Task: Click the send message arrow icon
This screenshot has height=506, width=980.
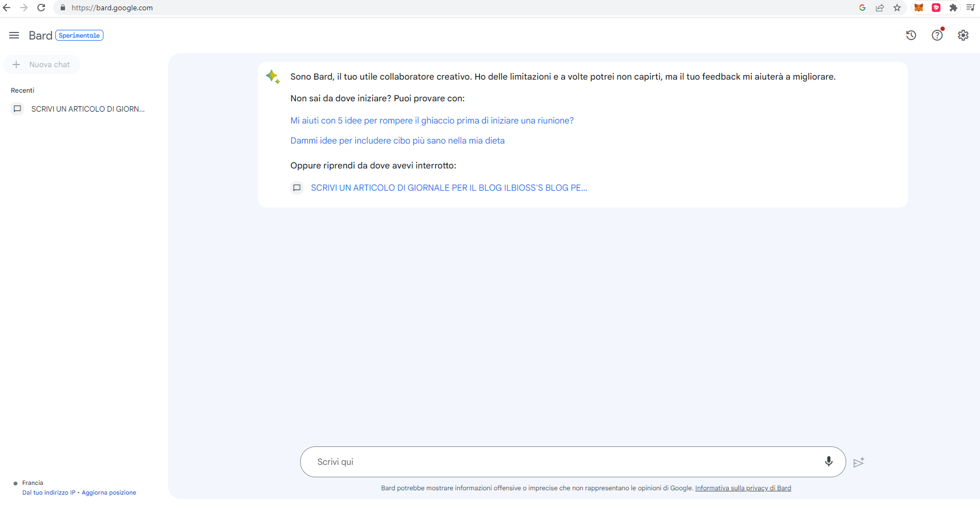Action: click(x=859, y=462)
